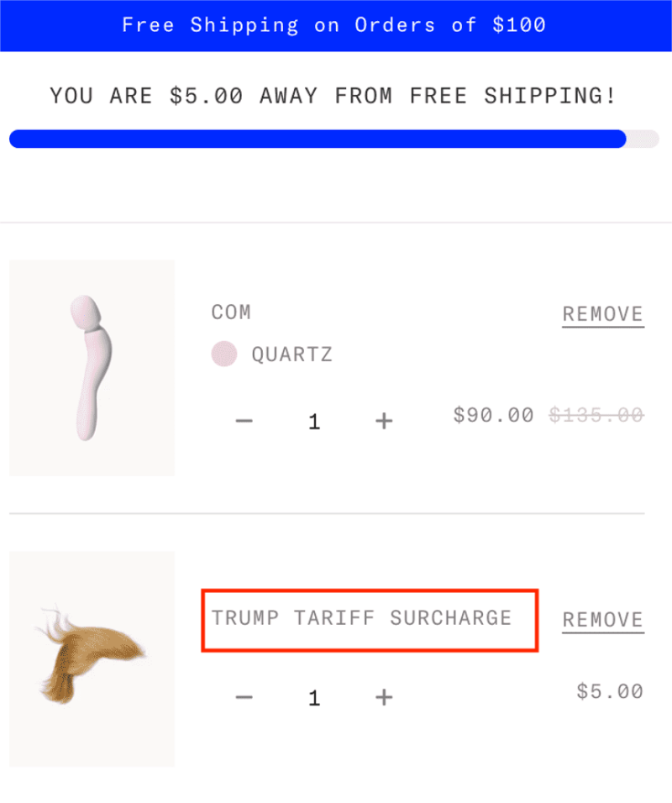Click the $5.00 away shipping message
Viewport: 672px width, 803px height.
(x=333, y=96)
